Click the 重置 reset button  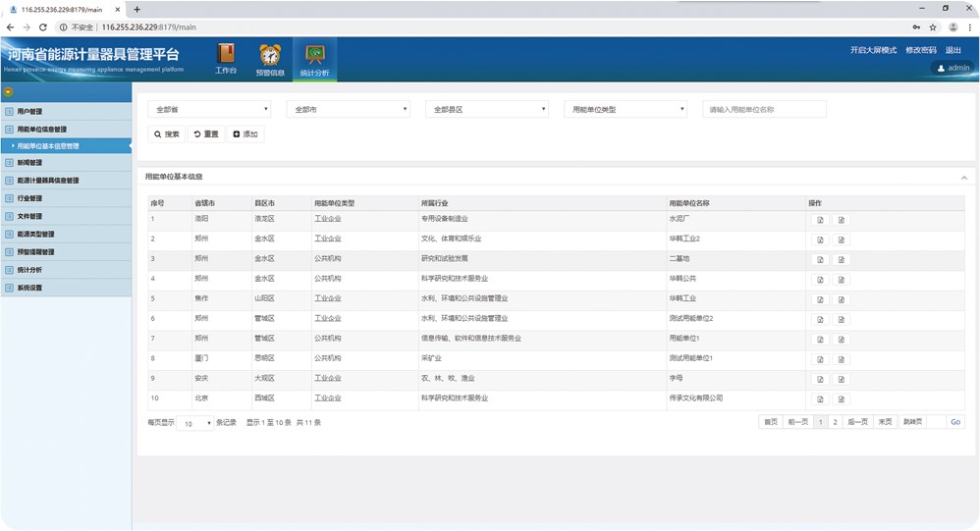206,134
